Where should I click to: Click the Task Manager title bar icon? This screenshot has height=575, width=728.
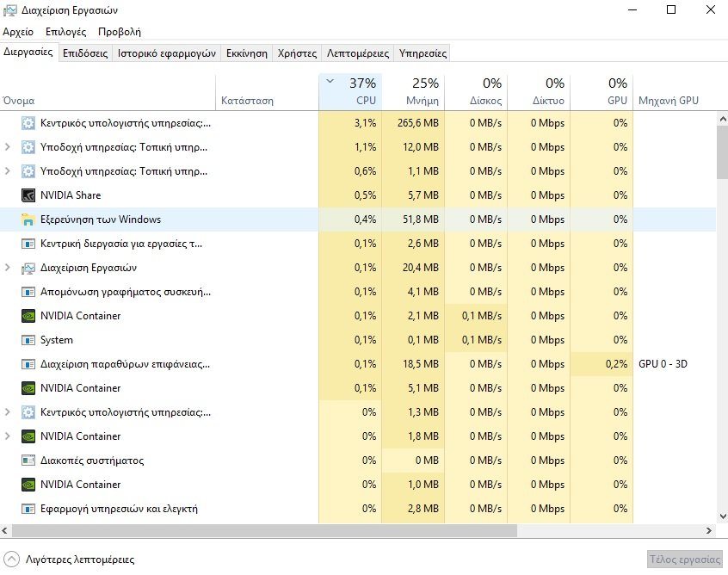point(9,10)
